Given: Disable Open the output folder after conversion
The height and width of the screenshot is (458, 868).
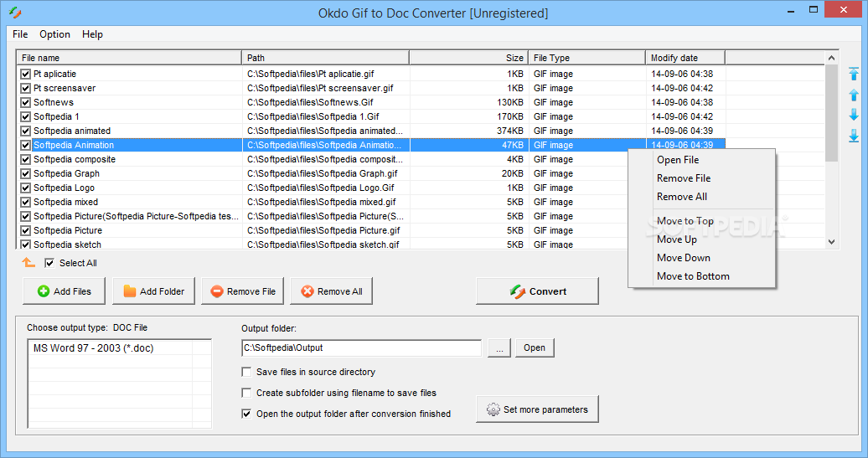Looking at the screenshot, I should (x=246, y=414).
